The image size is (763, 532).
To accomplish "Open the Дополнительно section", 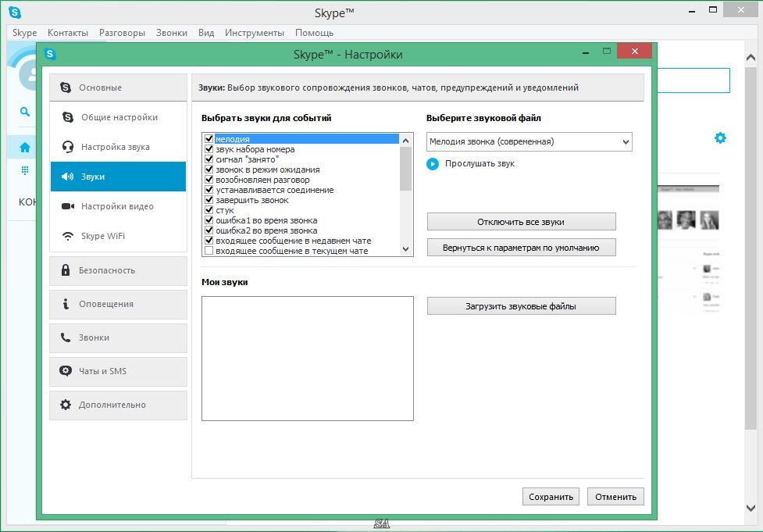I will click(118, 405).
